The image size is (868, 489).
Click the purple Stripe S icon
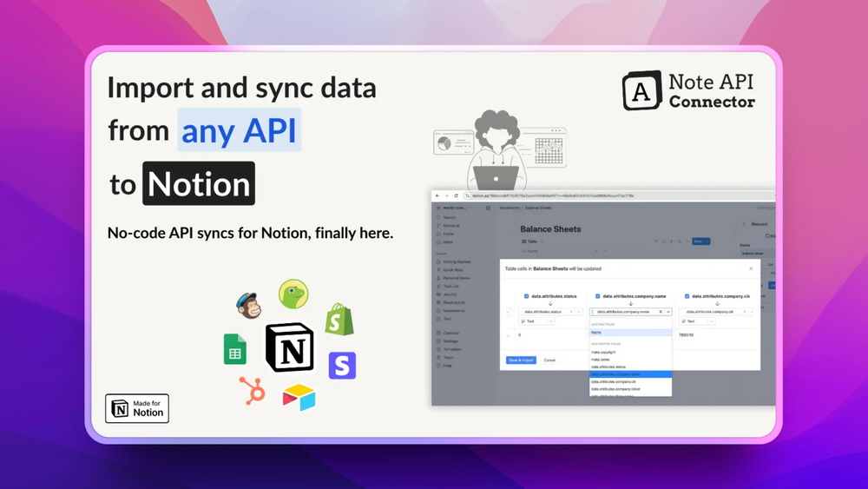coord(342,366)
